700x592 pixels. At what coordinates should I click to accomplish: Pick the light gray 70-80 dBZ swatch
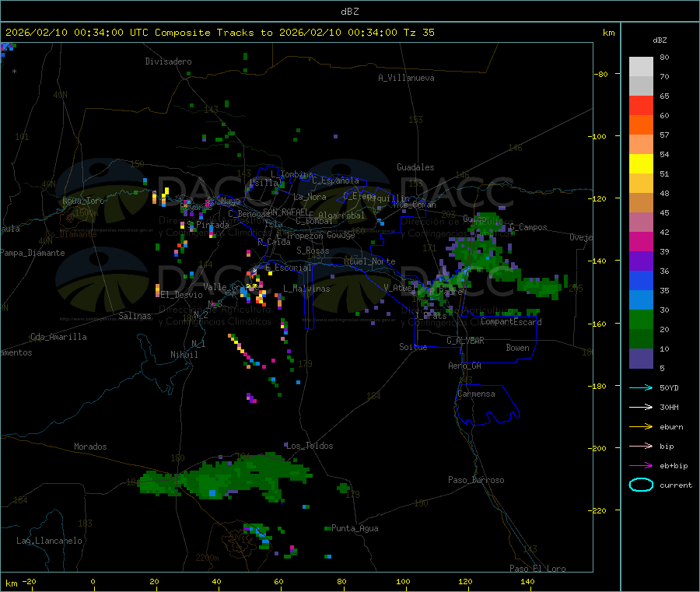click(641, 67)
